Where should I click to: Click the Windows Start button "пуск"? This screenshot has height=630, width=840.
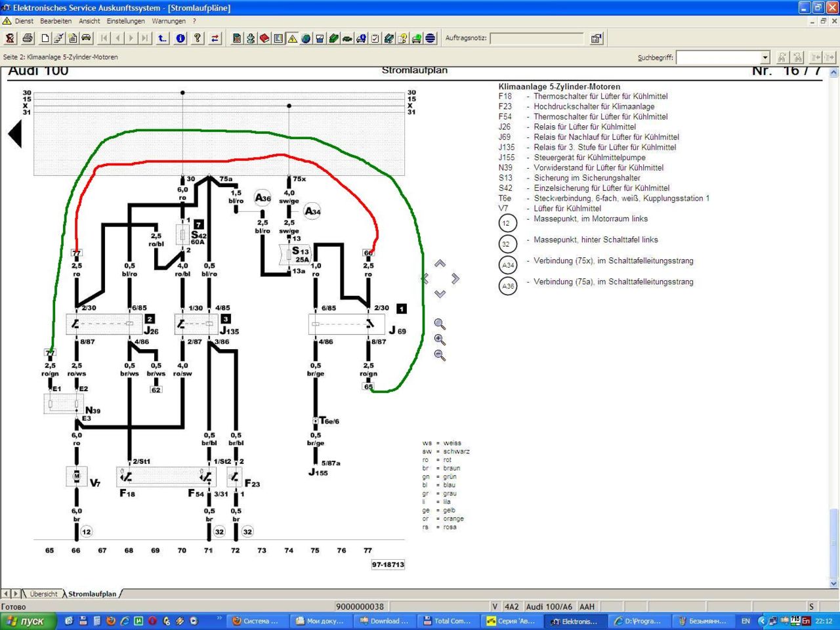tap(26, 621)
